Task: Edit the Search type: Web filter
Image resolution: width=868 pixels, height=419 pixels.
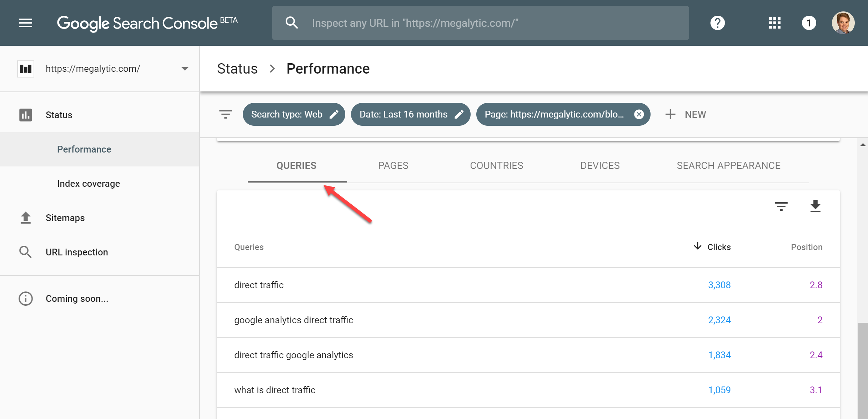Action: 333,114
